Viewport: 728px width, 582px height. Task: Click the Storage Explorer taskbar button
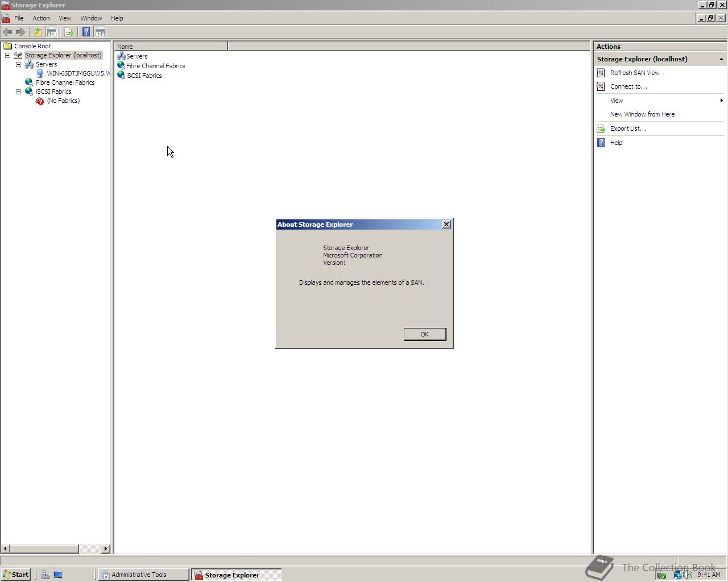236,575
